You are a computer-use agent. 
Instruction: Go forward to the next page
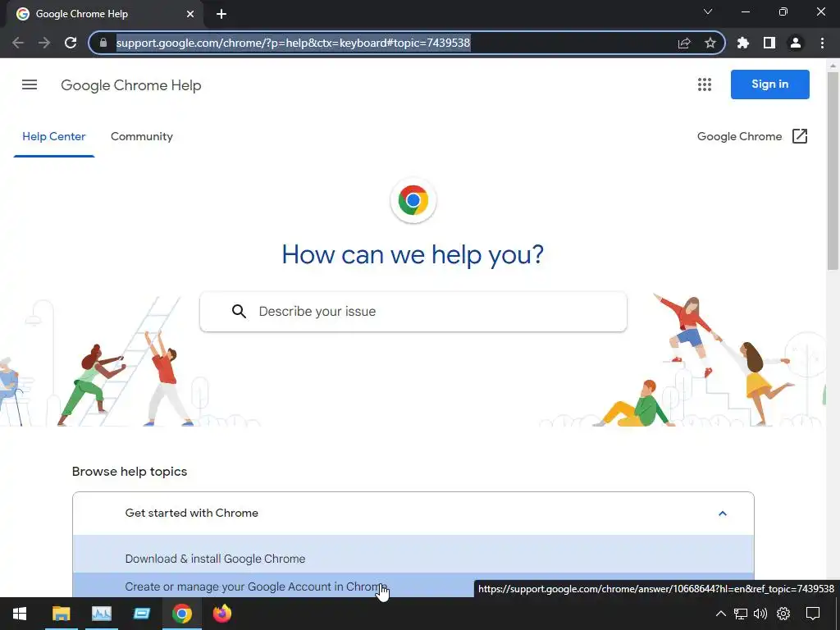click(44, 43)
